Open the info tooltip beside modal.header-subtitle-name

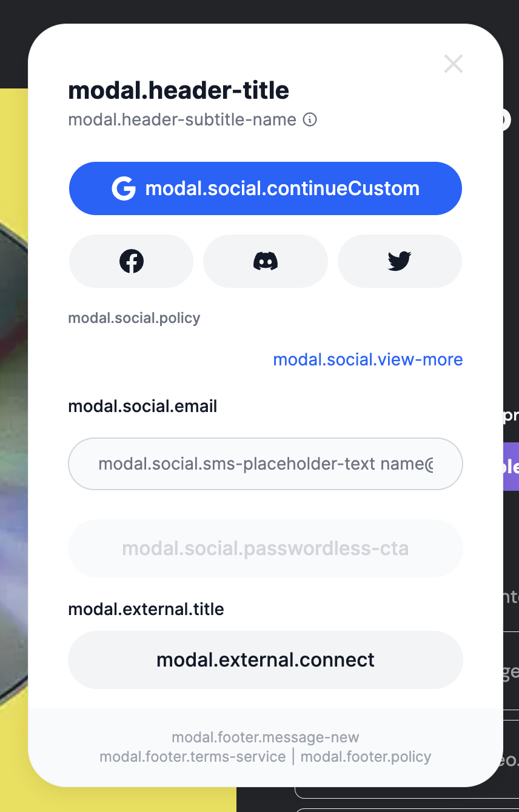tap(310, 119)
